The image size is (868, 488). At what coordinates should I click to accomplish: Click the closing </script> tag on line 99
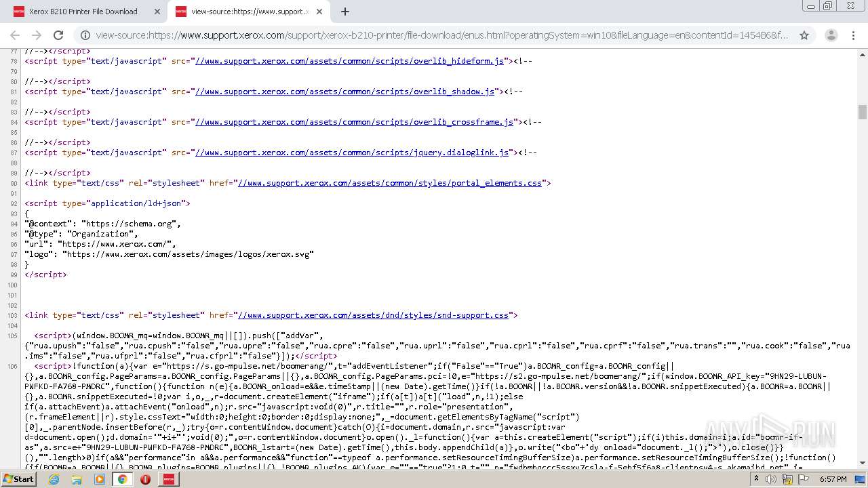tap(45, 274)
